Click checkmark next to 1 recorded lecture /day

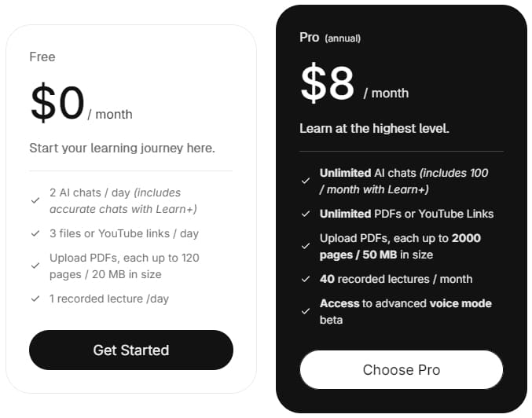coord(35,299)
